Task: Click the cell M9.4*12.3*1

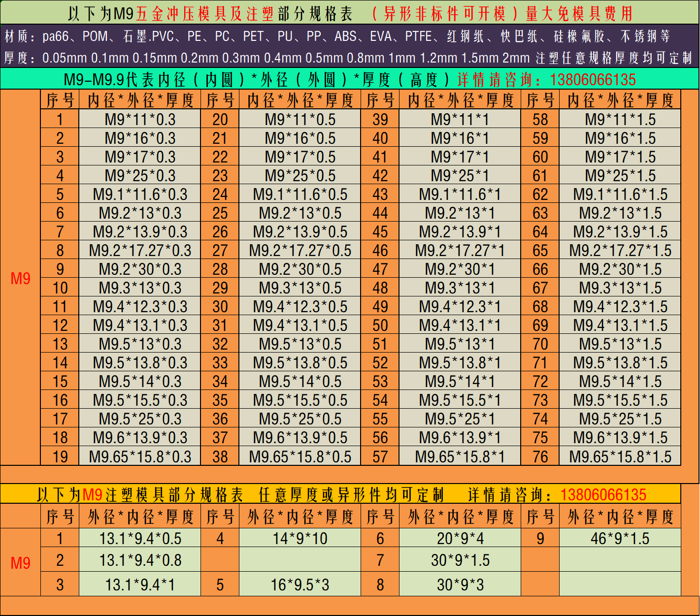Action: click(x=460, y=306)
